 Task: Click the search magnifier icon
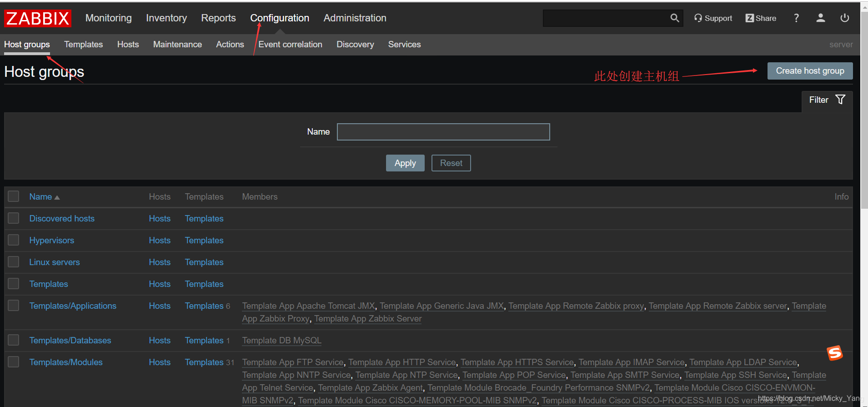(674, 18)
